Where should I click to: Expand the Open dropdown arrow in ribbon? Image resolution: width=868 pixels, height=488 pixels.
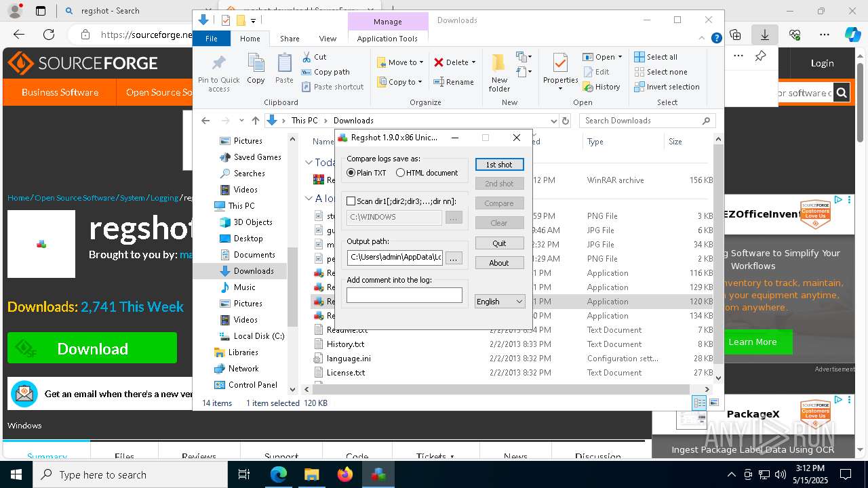click(620, 57)
